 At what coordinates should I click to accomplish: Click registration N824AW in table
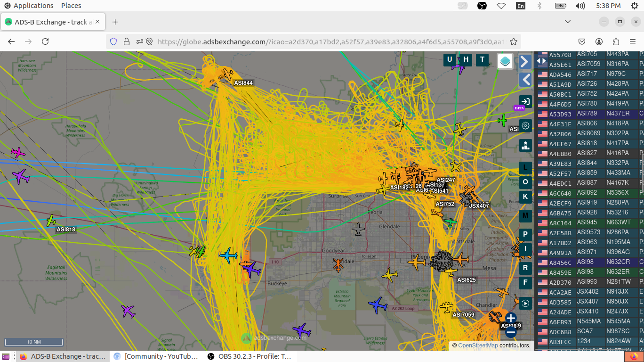coord(618,341)
